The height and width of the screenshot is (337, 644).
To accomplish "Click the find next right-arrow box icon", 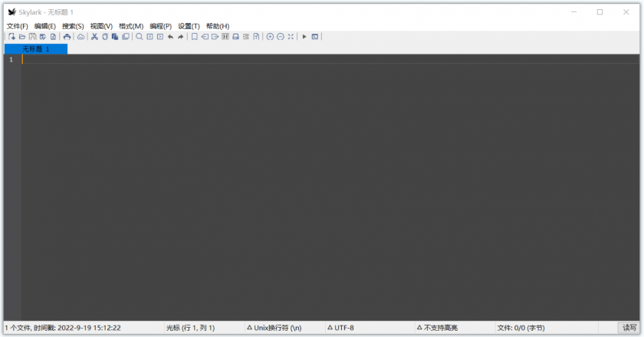I will tap(160, 37).
